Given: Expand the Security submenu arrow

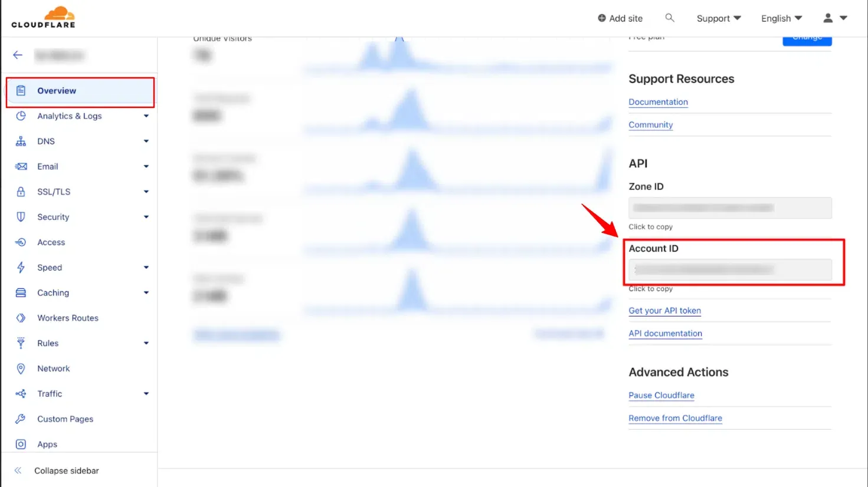Looking at the screenshot, I should [146, 217].
